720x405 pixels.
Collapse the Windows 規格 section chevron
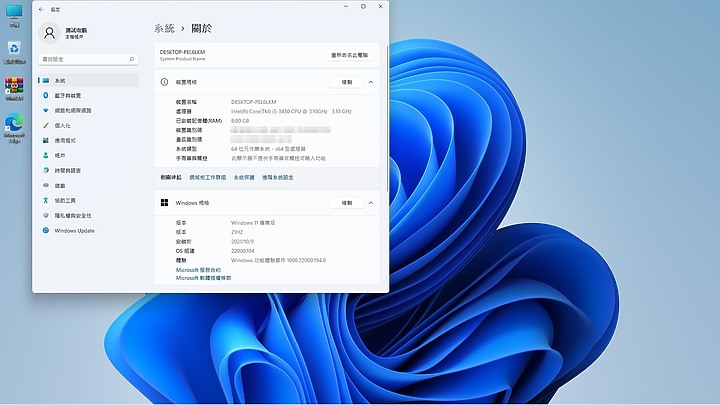[x=371, y=203]
